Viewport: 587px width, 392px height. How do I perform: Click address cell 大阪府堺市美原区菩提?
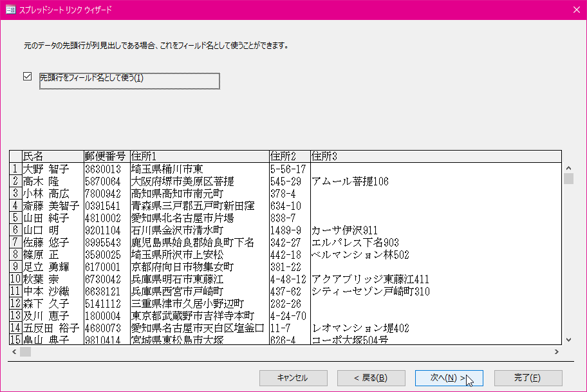pos(200,182)
